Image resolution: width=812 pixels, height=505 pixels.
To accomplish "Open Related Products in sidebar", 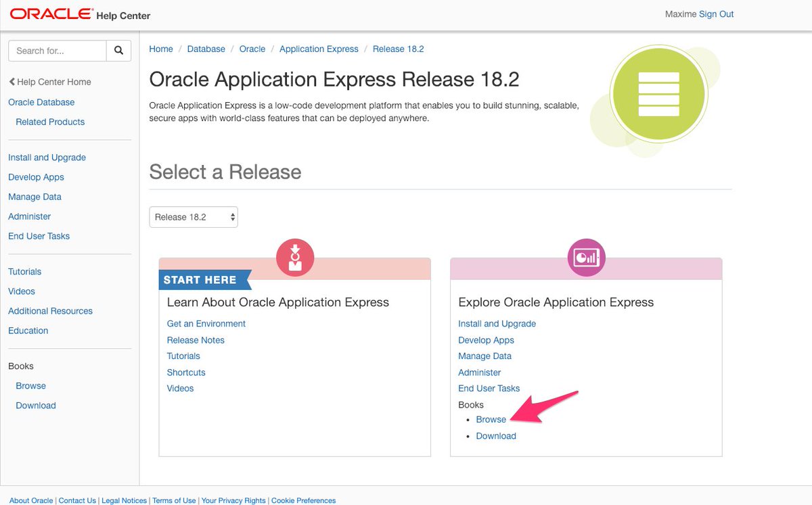I will click(50, 122).
